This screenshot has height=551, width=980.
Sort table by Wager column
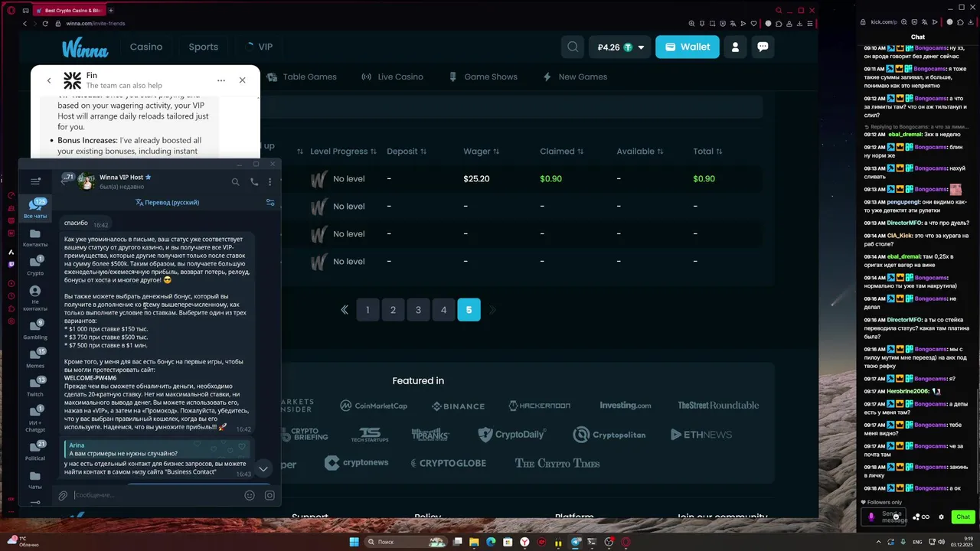(x=481, y=152)
